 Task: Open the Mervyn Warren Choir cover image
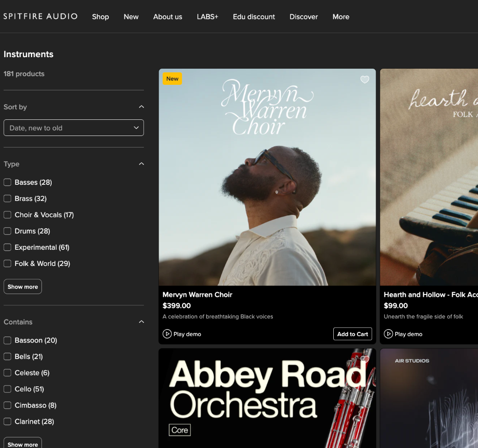[x=267, y=177]
